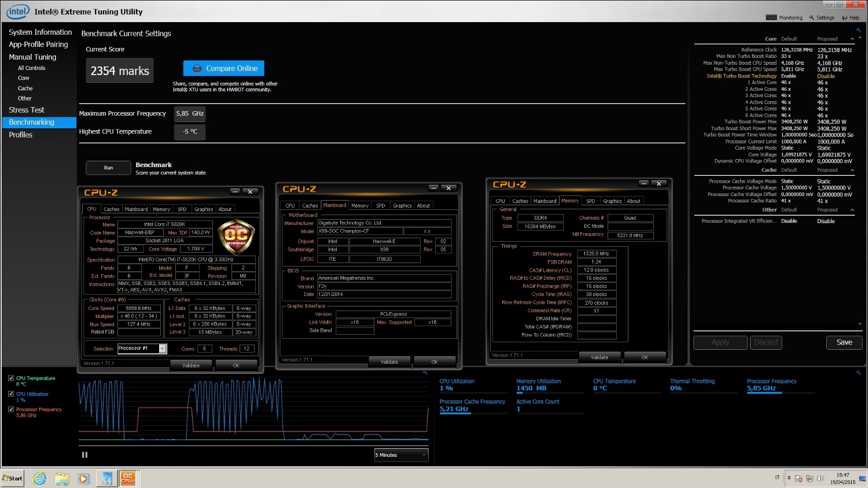
Task: Minimize the CPU-Z Memory window
Action: pyautogui.click(x=643, y=183)
